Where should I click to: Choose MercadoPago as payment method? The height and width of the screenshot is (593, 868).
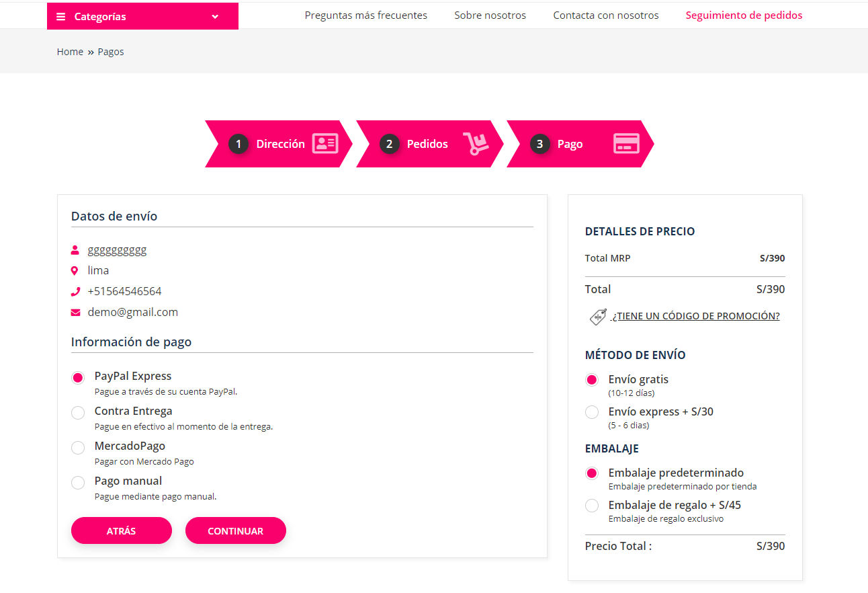pyautogui.click(x=78, y=448)
